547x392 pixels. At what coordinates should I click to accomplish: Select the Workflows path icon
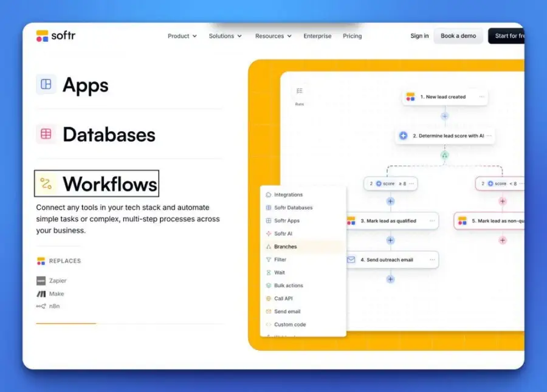pos(46,184)
